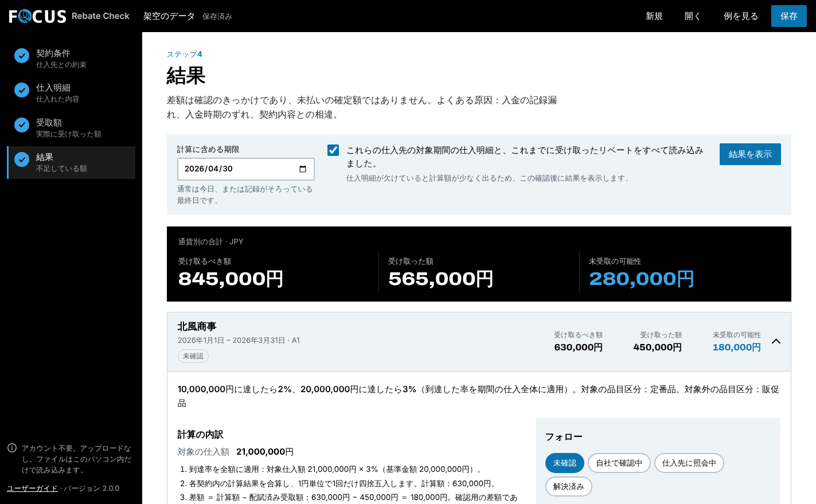Click the blue 保存 button
Image resolution: width=816 pixels, height=504 pixels.
point(789,16)
